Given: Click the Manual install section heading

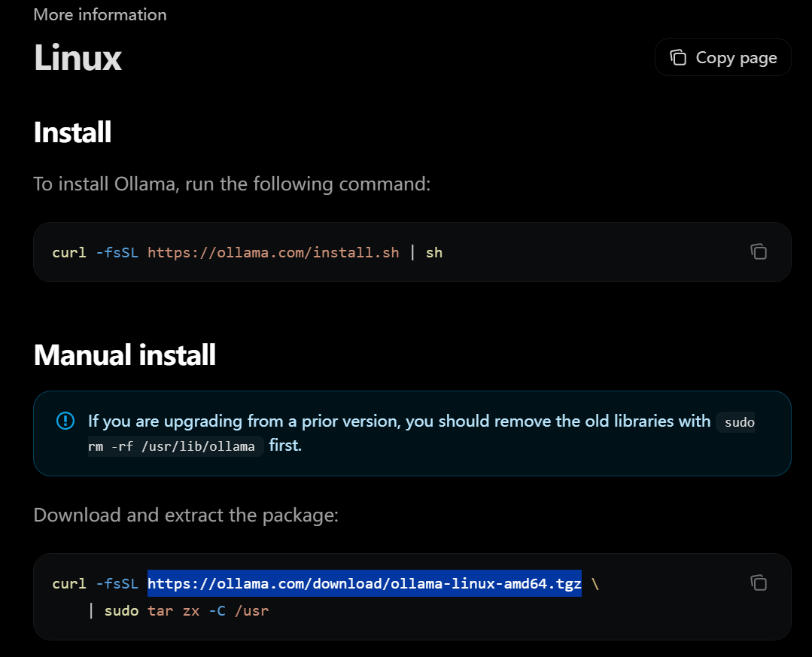Looking at the screenshot, I should pyautogui.click(x=125, y=354).
